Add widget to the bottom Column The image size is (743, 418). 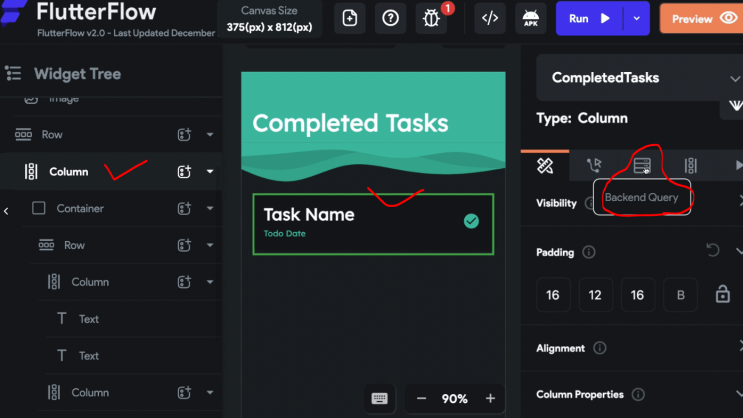[184, 392]
